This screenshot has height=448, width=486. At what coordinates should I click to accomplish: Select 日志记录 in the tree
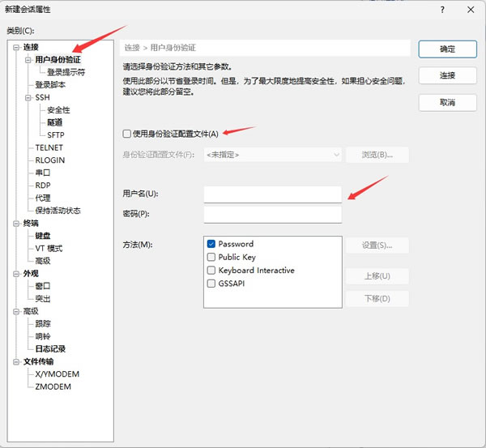[50, 348]
